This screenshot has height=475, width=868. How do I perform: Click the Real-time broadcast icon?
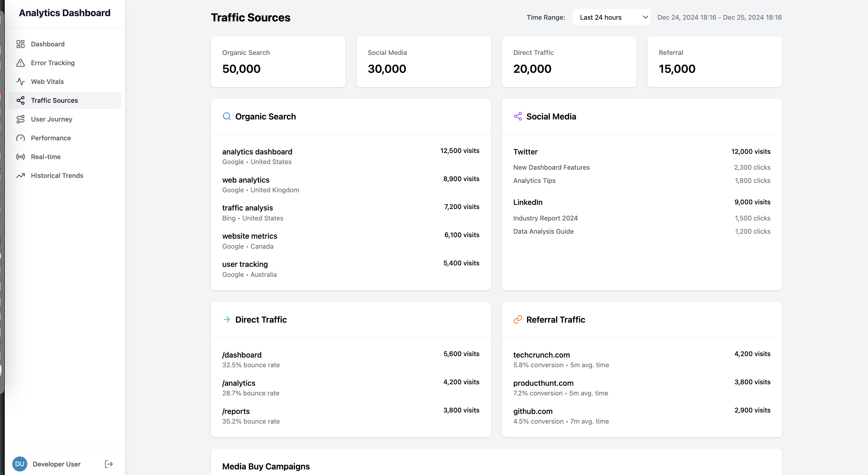21,157
